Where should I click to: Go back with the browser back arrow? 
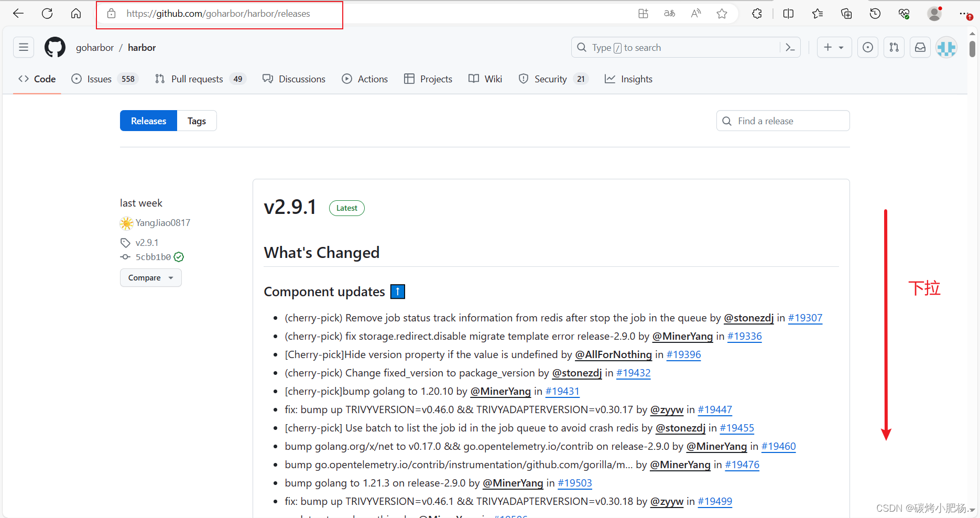[x=18, y=14]
